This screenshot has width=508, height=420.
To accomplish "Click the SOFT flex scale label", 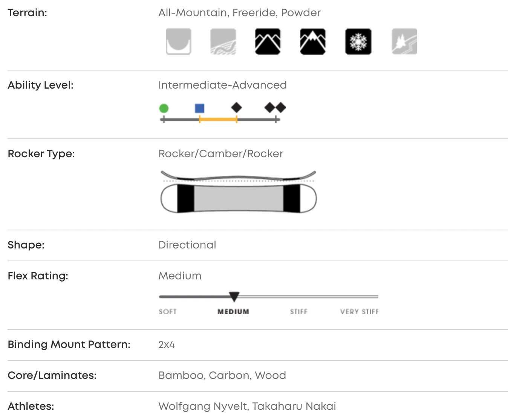I will (x=168, y=312).
